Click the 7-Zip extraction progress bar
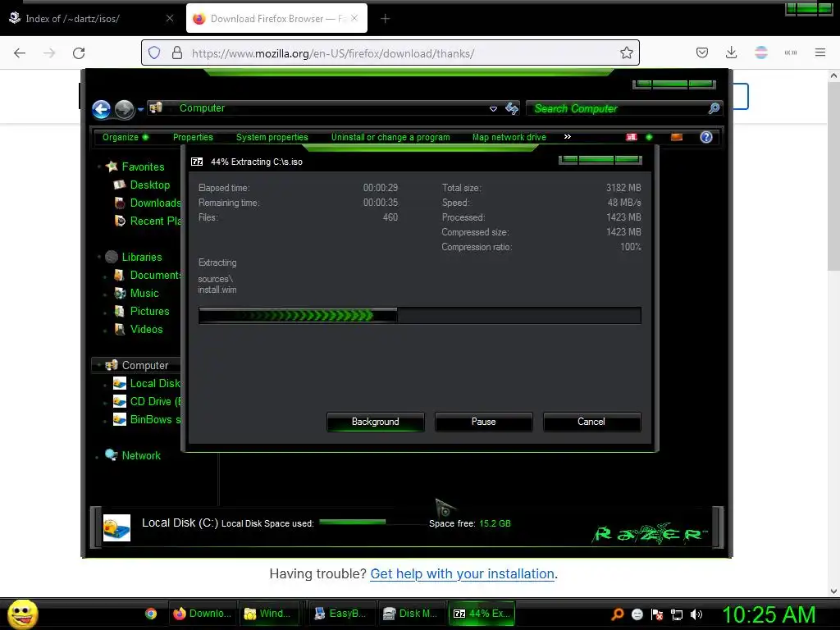Screen dimensions: 840x630 coord(419,316)
